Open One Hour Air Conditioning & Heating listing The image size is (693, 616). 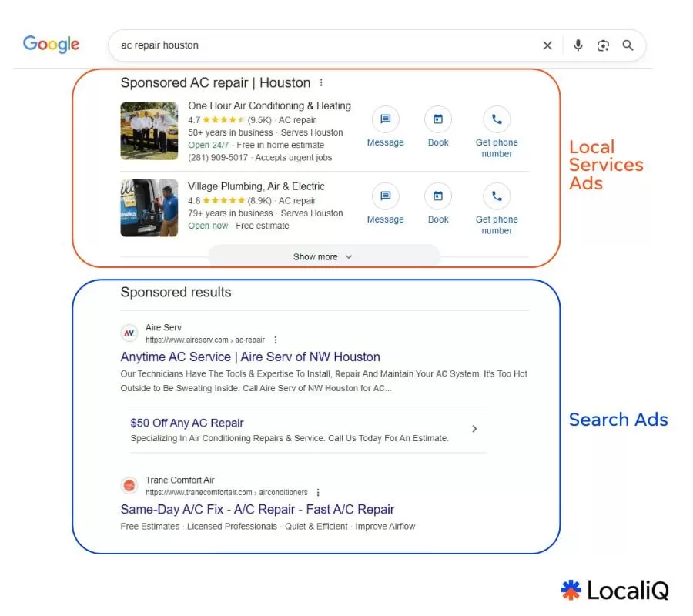(269, 105)
